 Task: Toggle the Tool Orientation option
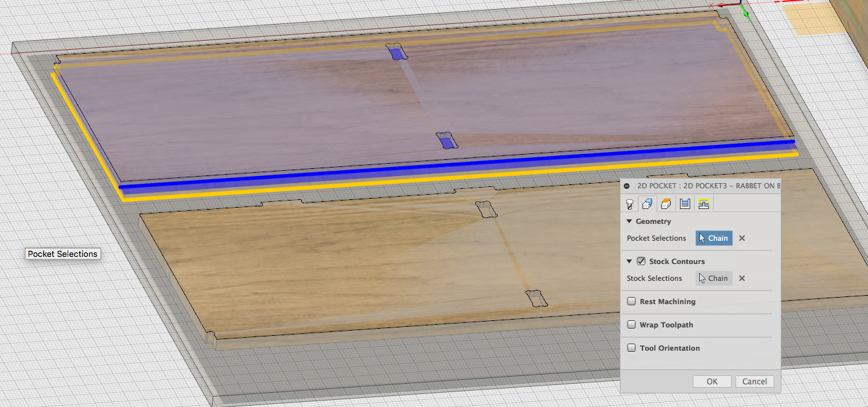631,348
